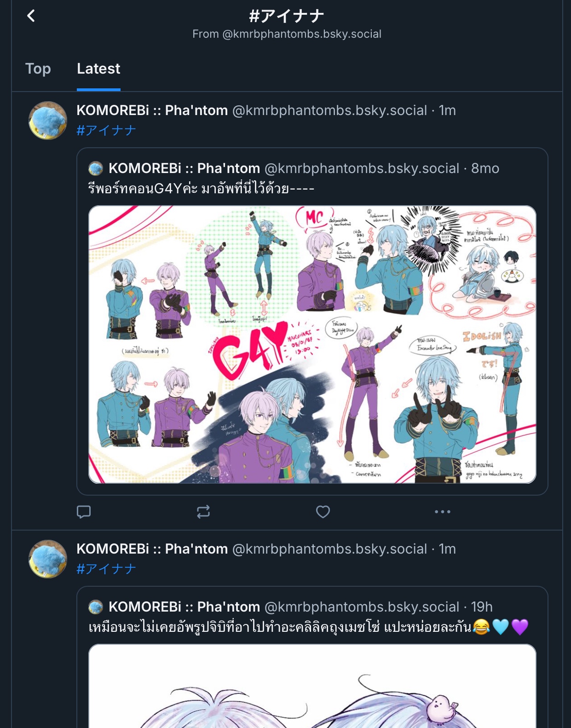Viewport: 571px width, 728px height.
Task: Open reply on first post
Action: (x=84, y=512)
